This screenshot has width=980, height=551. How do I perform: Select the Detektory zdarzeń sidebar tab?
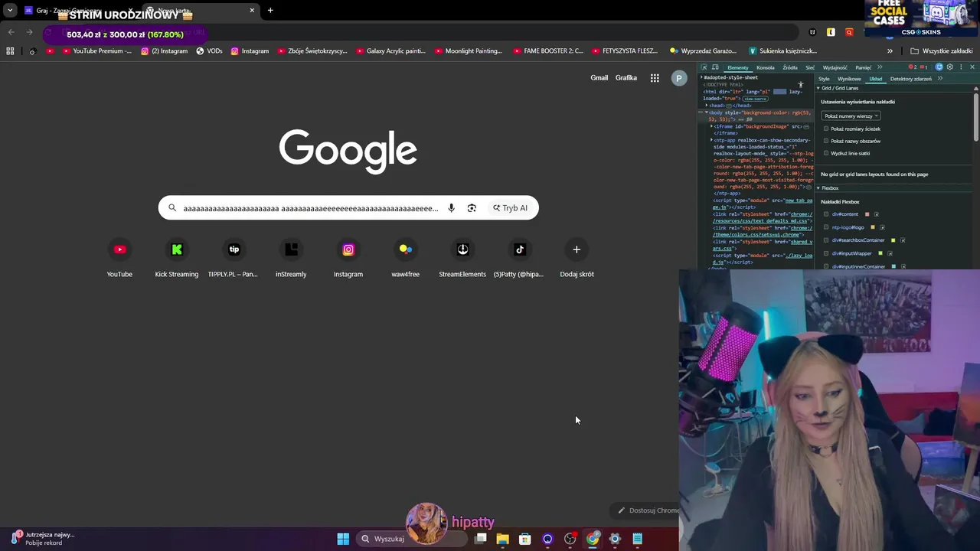click(x=911, y=79)
